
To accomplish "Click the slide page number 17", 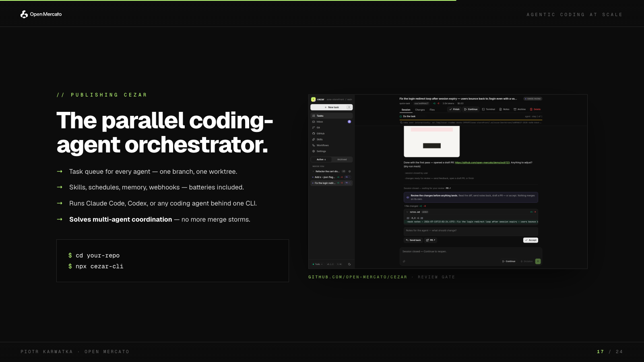I will (600, 352).
